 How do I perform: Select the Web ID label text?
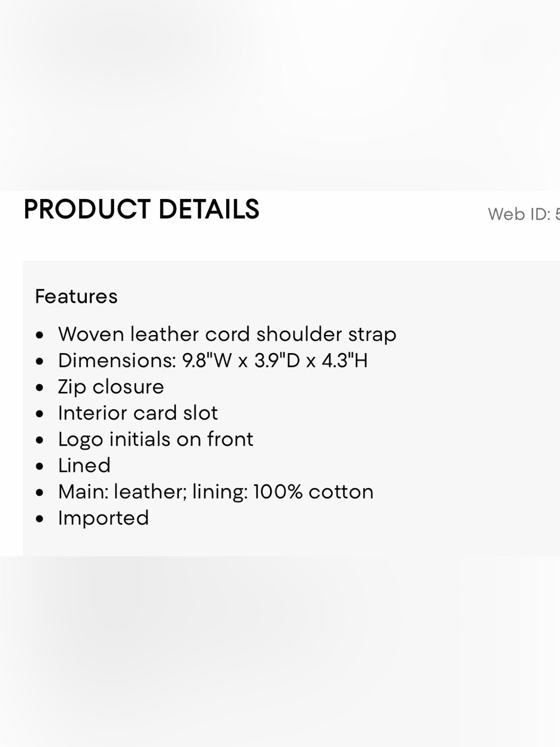coord(524,214)
